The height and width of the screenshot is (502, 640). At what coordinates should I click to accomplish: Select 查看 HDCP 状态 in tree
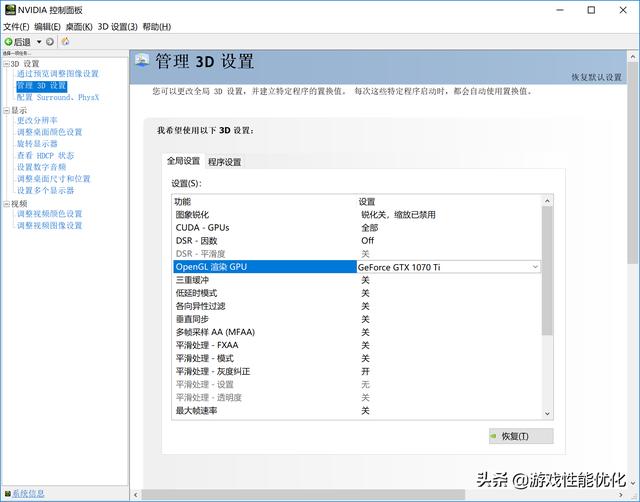coord(45,155)
